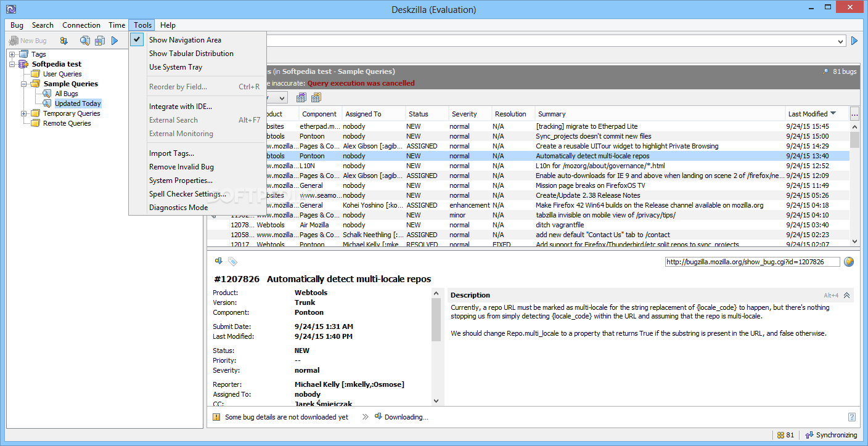868x446 pixels.
Task: Open the Bug menu
Action: 17,25
